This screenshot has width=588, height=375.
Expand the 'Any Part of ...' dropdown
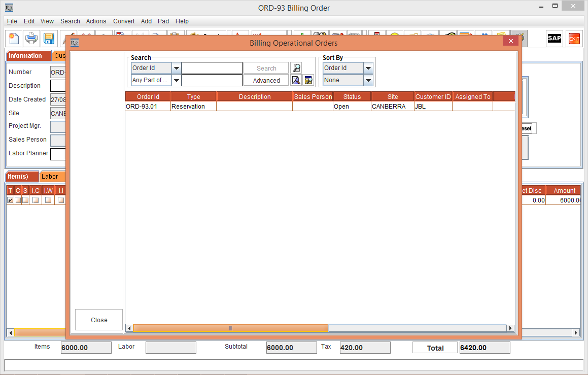pyautogui.click(x=177, y=80)
